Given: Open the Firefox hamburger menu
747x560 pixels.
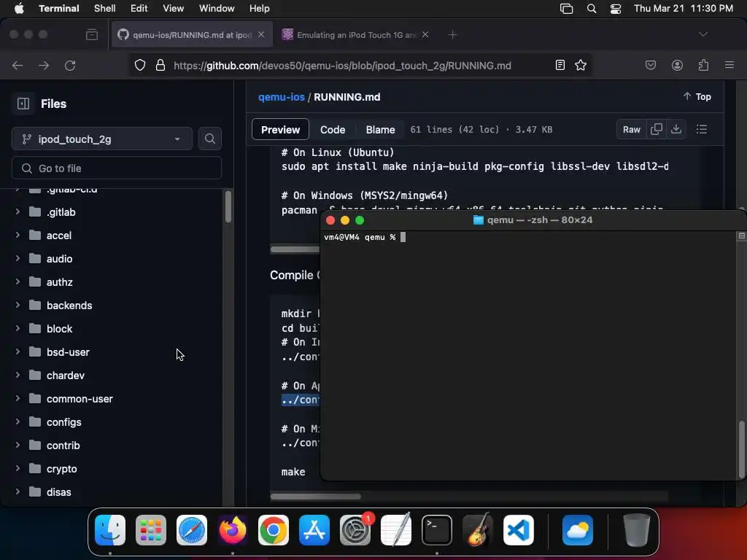Looking at the screenshot, I should pos(729,65).
